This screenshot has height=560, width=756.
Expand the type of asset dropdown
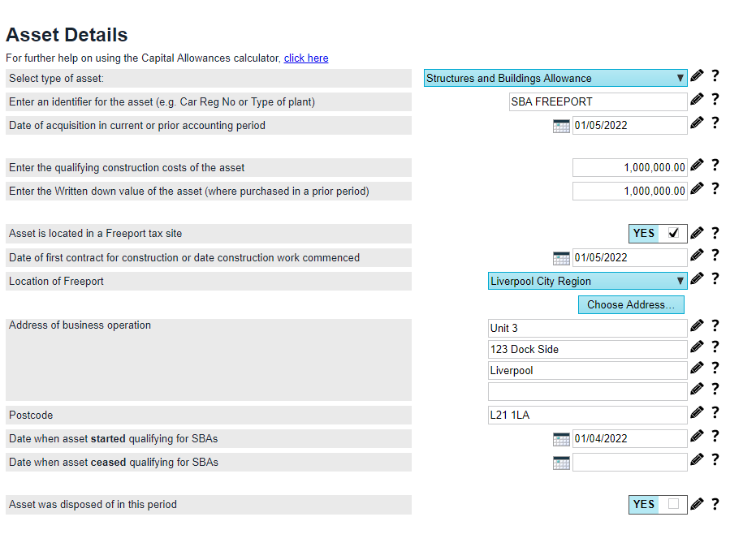555,79
